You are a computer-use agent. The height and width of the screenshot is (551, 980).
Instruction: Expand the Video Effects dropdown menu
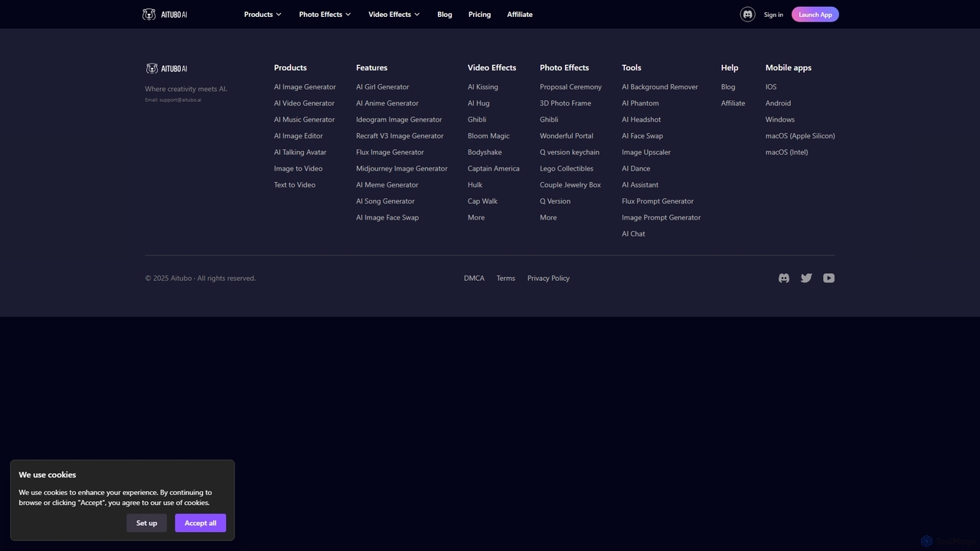tap(394, 15)
